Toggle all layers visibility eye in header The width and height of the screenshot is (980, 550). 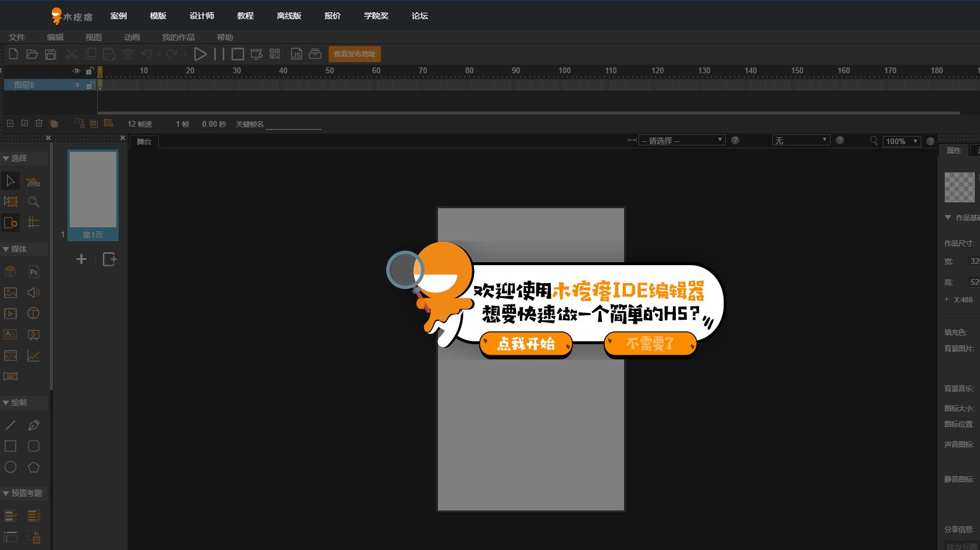76,71
